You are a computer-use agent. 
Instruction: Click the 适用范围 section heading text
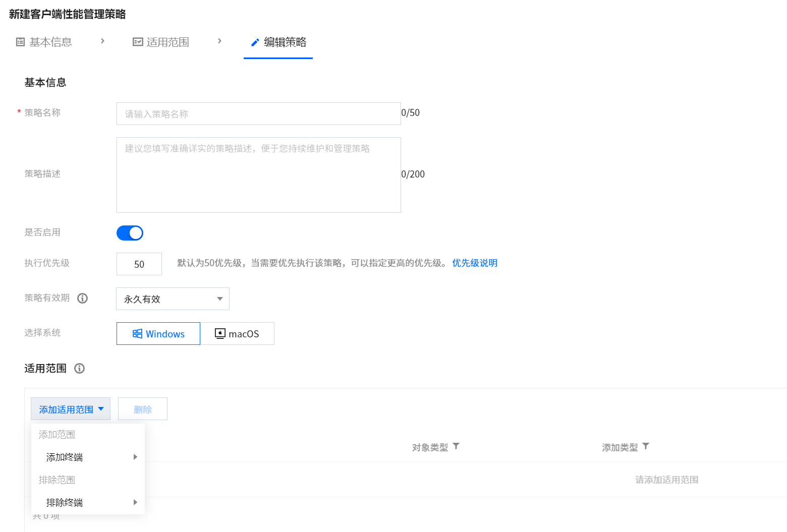45,369
